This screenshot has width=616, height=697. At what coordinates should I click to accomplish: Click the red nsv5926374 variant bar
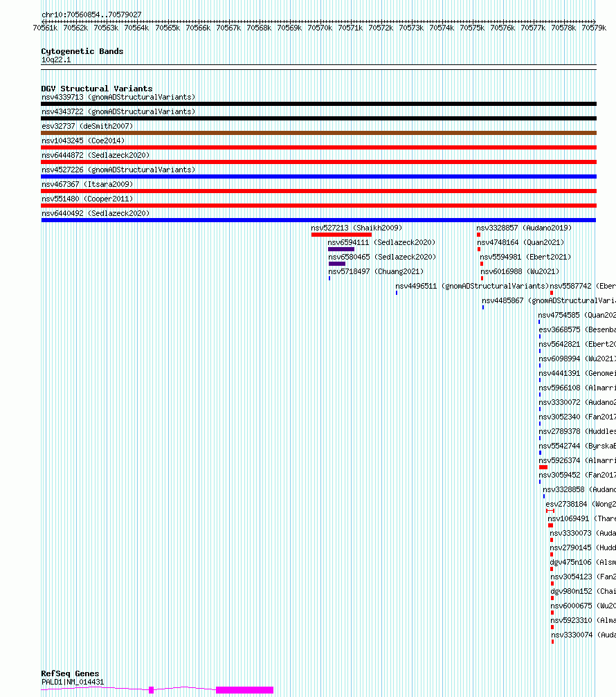543,468
